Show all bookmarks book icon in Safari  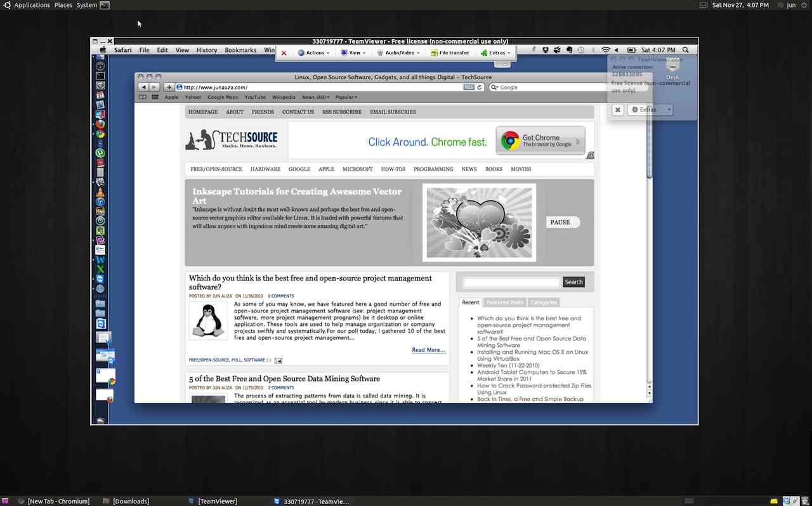point(143,97)
